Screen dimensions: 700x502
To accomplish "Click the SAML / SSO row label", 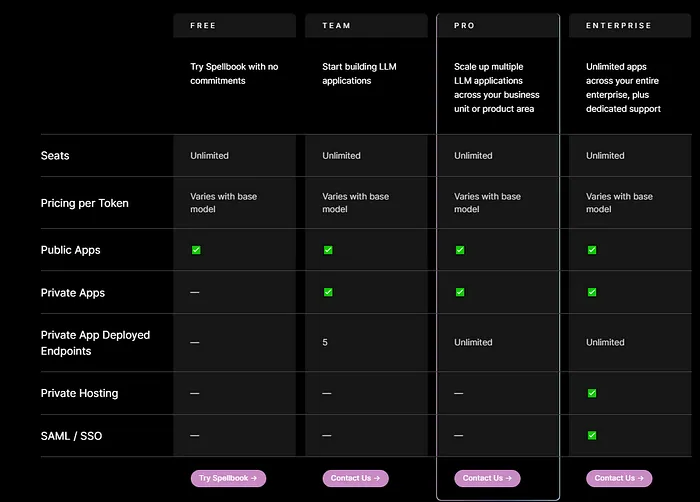I will click(71, 436).
